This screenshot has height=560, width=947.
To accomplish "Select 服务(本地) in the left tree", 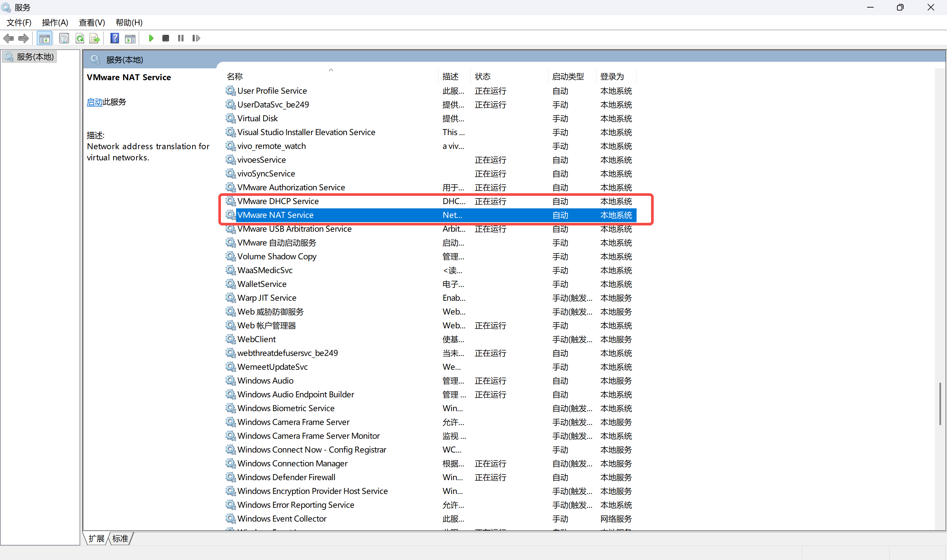I will [x=35, y=57].
